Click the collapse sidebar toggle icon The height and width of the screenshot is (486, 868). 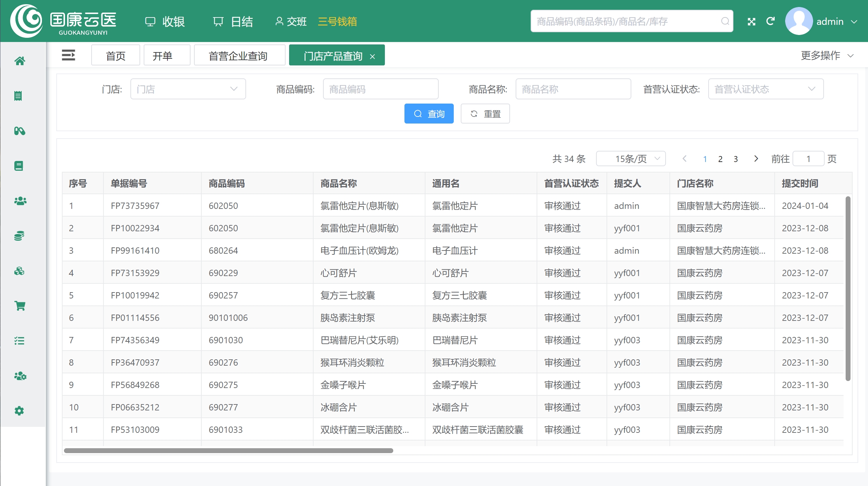coord(69,55)
